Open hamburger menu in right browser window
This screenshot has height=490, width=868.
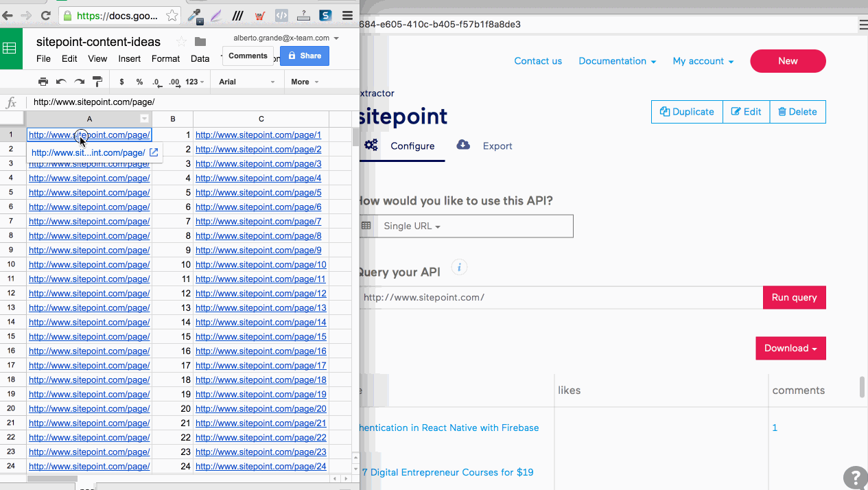click(x=863, y=25)
